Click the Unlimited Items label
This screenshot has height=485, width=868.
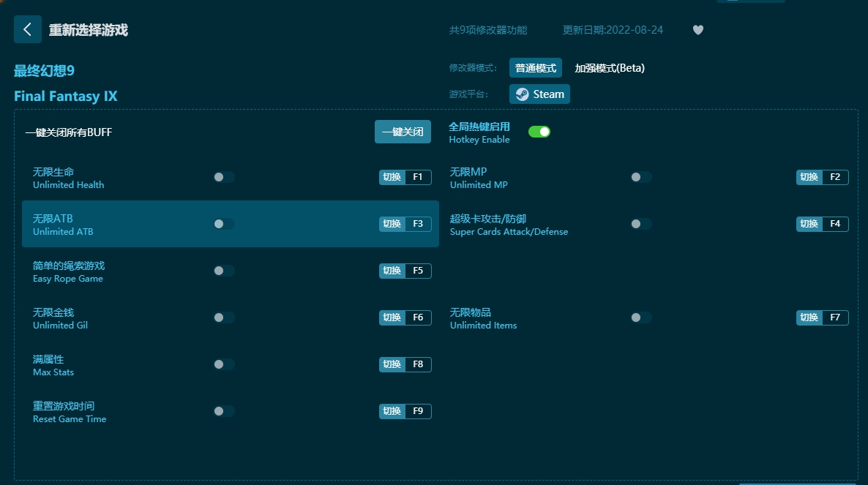(483, 326)
